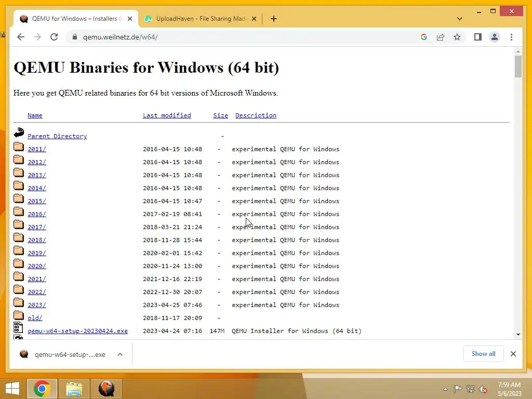Viewport: 532px width, 399px height.
Task: Select the QEMU for Windows tab
Action: (75, 19)
